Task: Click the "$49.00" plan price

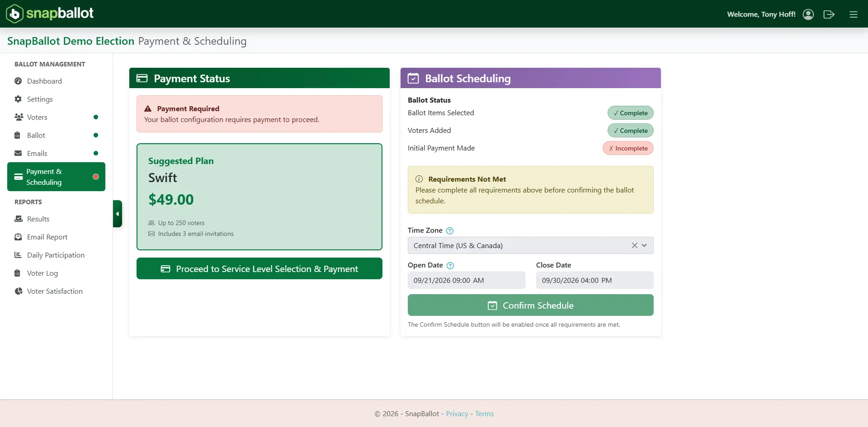Action: (x=171, y=200)
